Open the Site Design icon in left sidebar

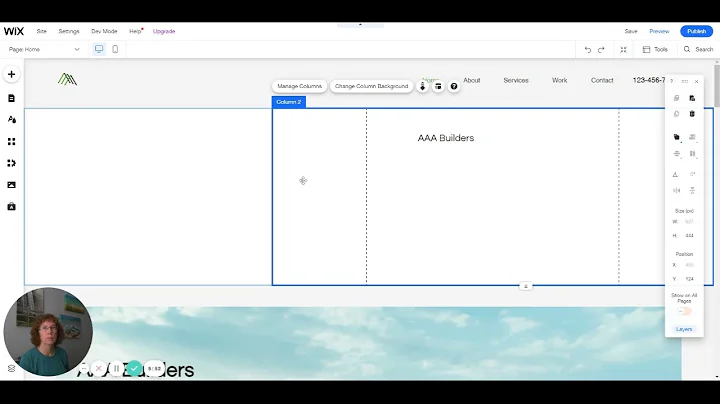click(11, 119)
